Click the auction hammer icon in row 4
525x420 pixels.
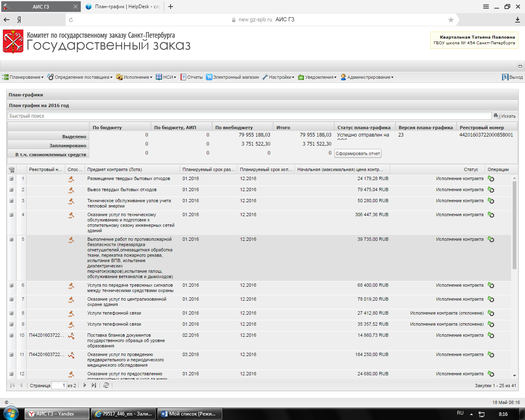coord(71,215)
